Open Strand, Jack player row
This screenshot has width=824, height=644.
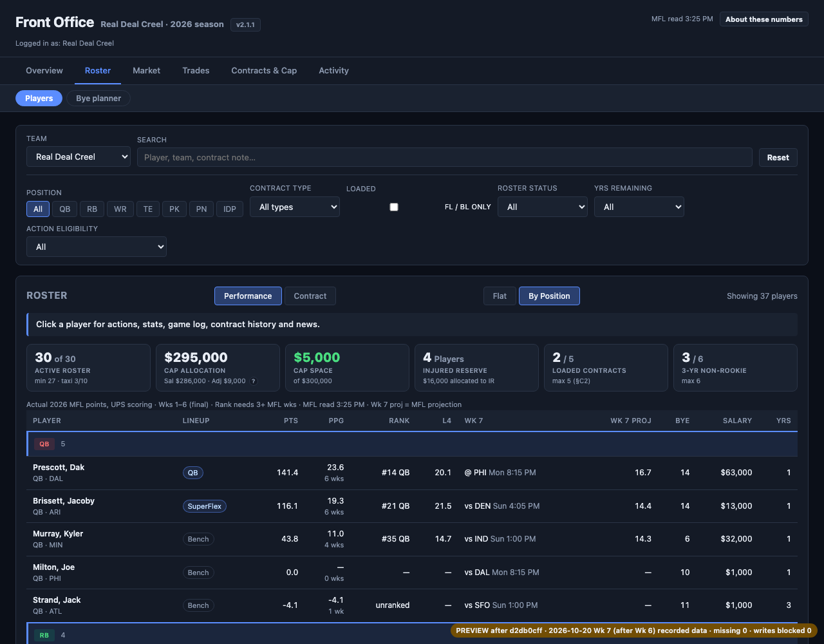[x=412, y=605]
